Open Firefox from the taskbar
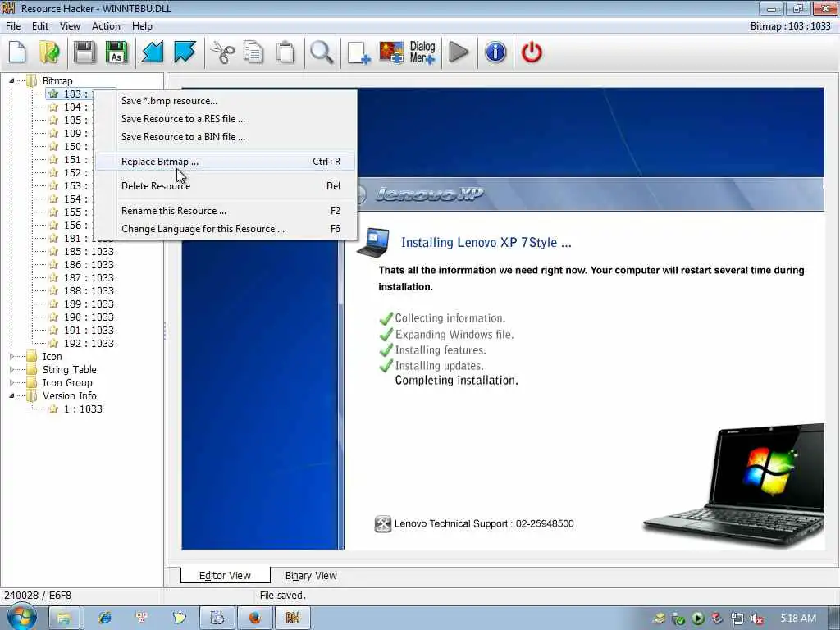The image size is (840, 630). point(254,619)
